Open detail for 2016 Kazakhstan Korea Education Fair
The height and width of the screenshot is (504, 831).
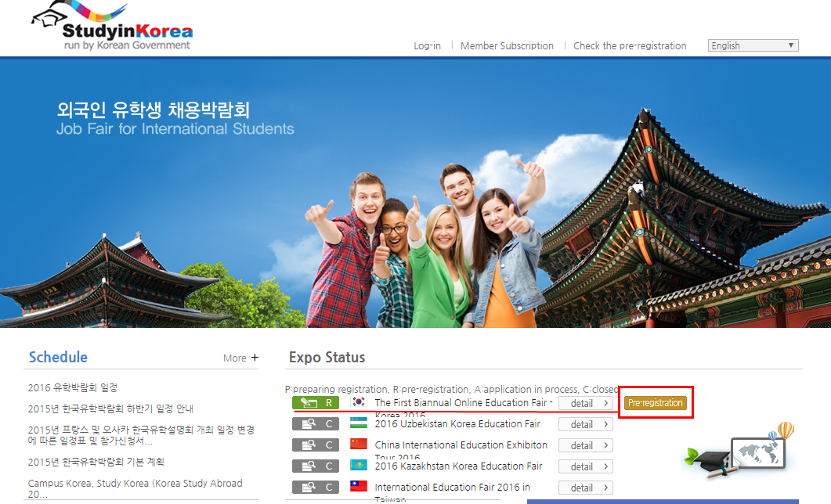coord(585,466)
